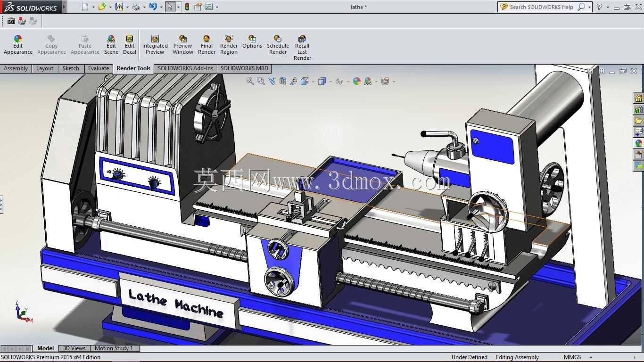Viewport: 644px width, 362px height.
Task: Click the Undo arrow icon
Action: pyautogui.click(x=153, y=7)
